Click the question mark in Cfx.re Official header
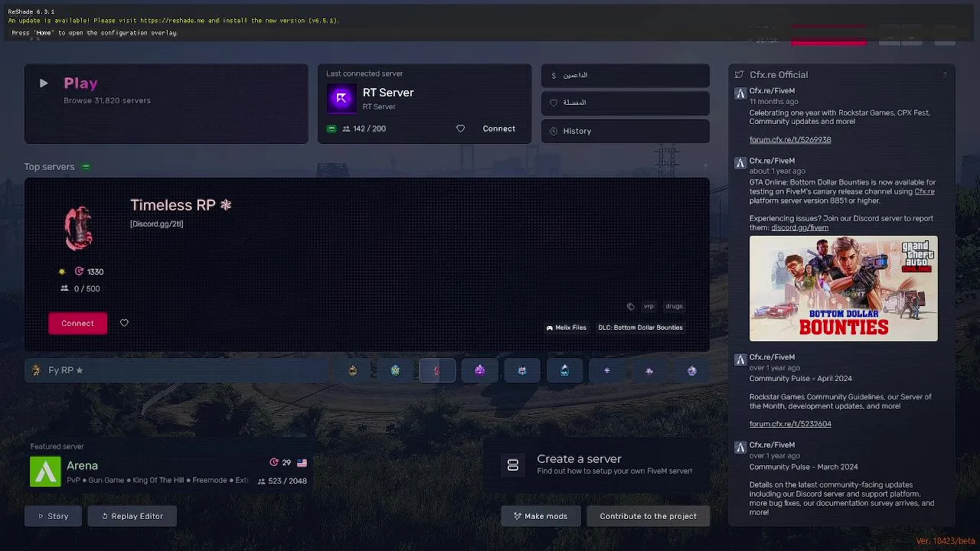 [945, 74]
